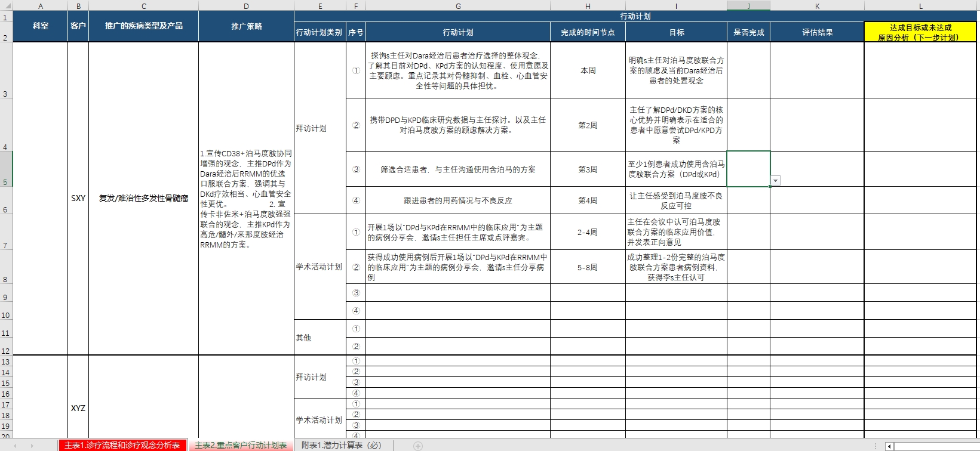980x451 pixels.
Task: Select the 5-8周 time cell
Action: [588, 267]
